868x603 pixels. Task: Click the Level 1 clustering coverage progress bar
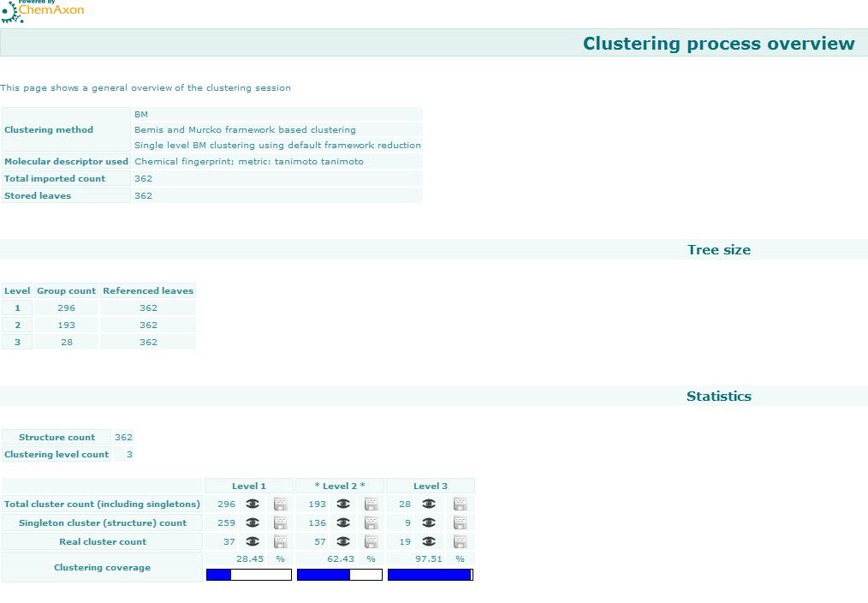[248, 575]
